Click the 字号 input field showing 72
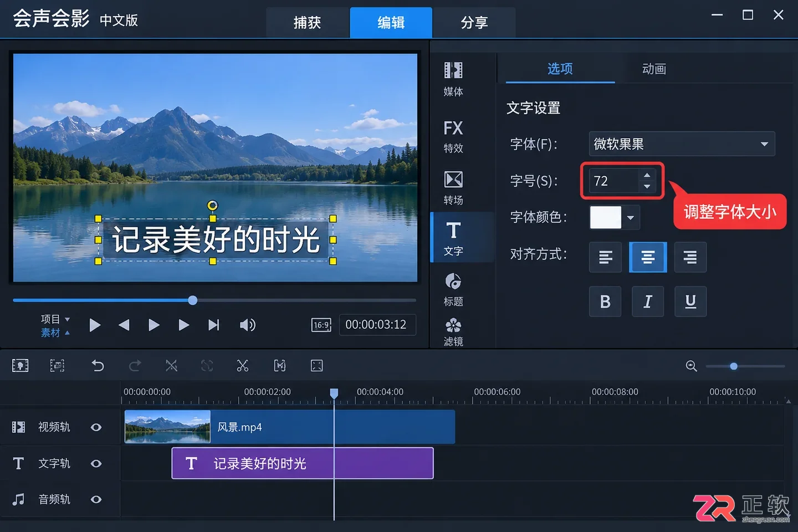Screen dimensions: 798x532 (x=614, y=181)
